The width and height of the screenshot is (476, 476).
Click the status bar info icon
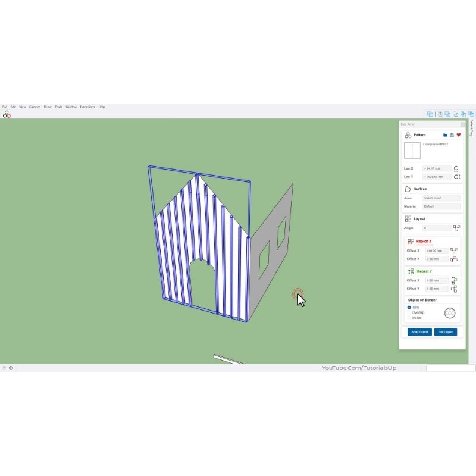coord(11,368)
